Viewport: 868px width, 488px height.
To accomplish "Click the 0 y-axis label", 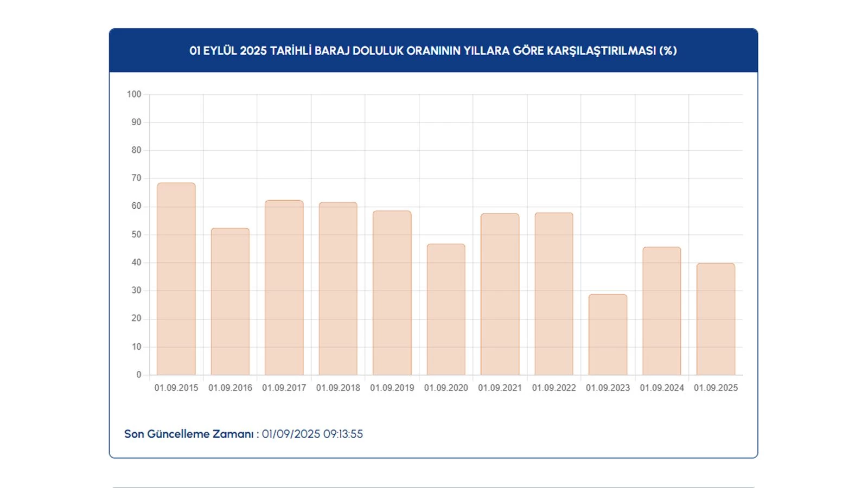I will (139, 375).
